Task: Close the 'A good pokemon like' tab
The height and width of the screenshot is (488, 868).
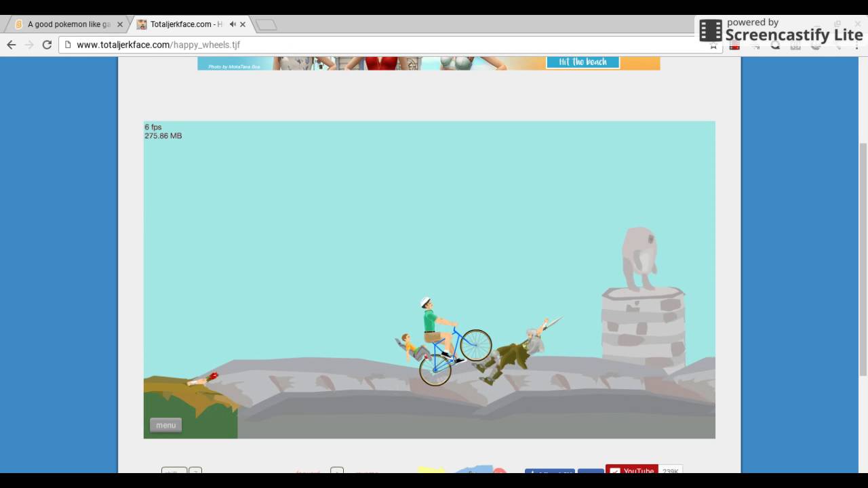Action: pos(120,24)
